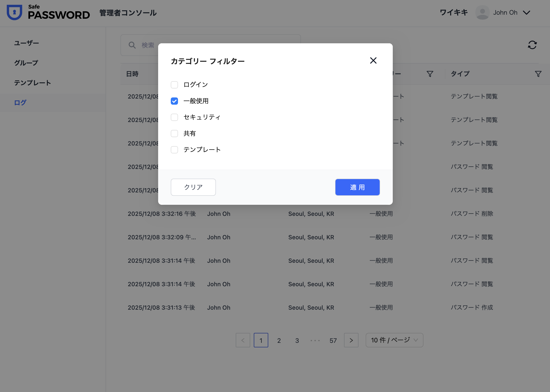Viewport: 550px width, 392px height.
Task: Uncheck the 一般使用 checkbox
Action: pyautogui.click(x=174, y=101)
